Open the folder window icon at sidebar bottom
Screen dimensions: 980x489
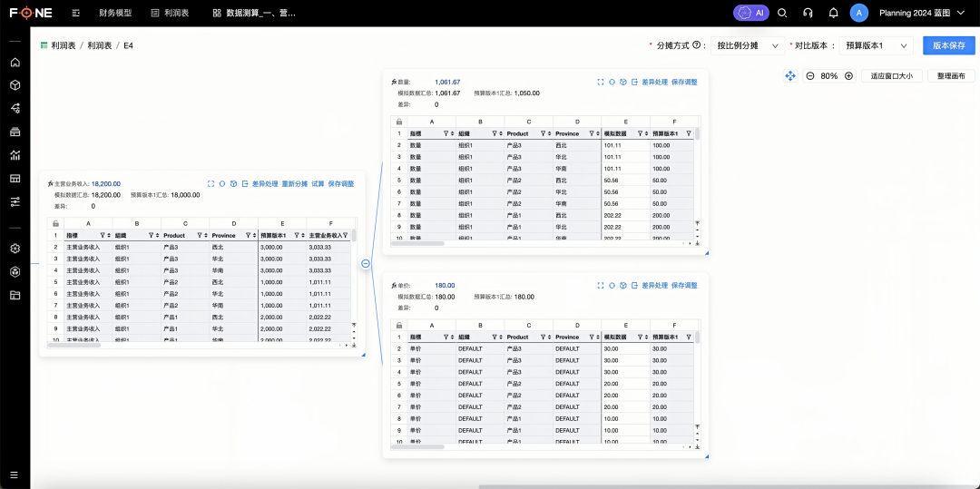click(x=15, y=295)
